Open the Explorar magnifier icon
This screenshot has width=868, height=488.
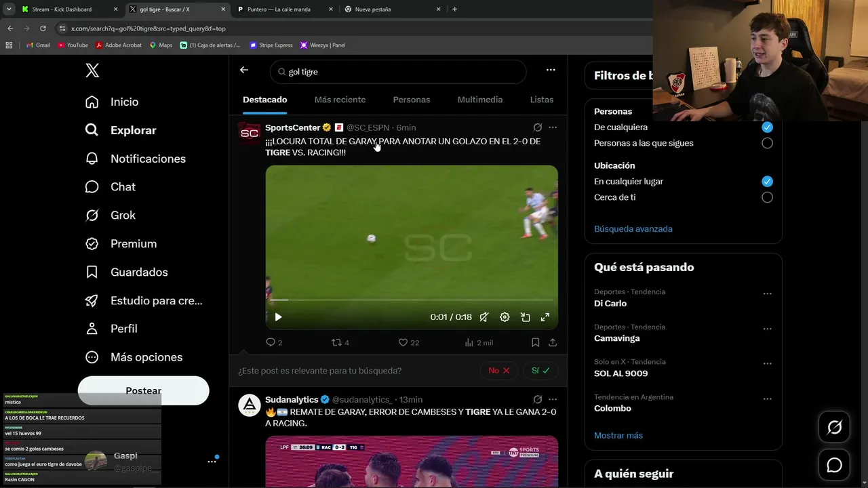(92, 130)
